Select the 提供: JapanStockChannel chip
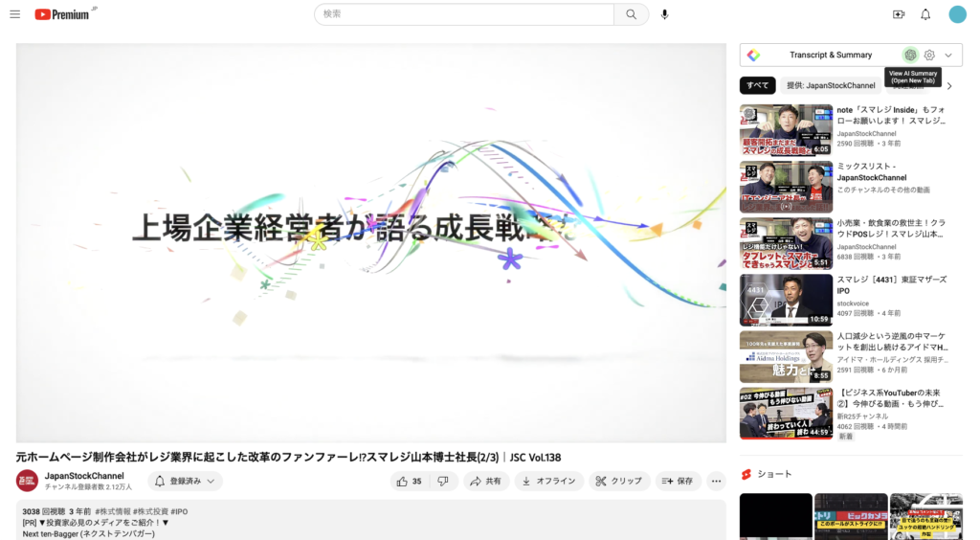 831,85
